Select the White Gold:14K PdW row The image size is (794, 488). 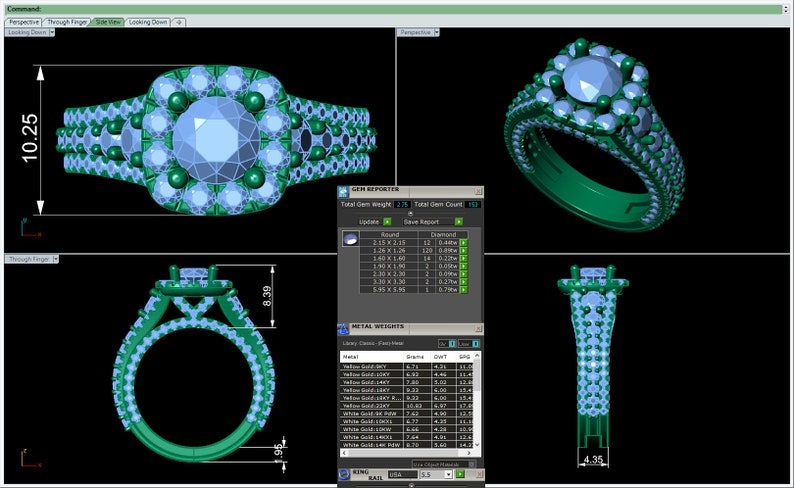click(407, 445)
